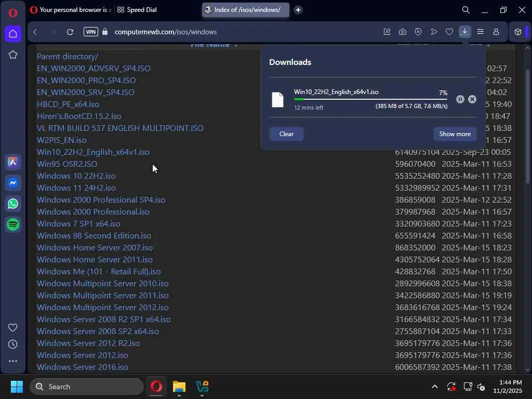Open Aria AI sidebar icon
Screen dimensions: 532x399
(13, 162)
